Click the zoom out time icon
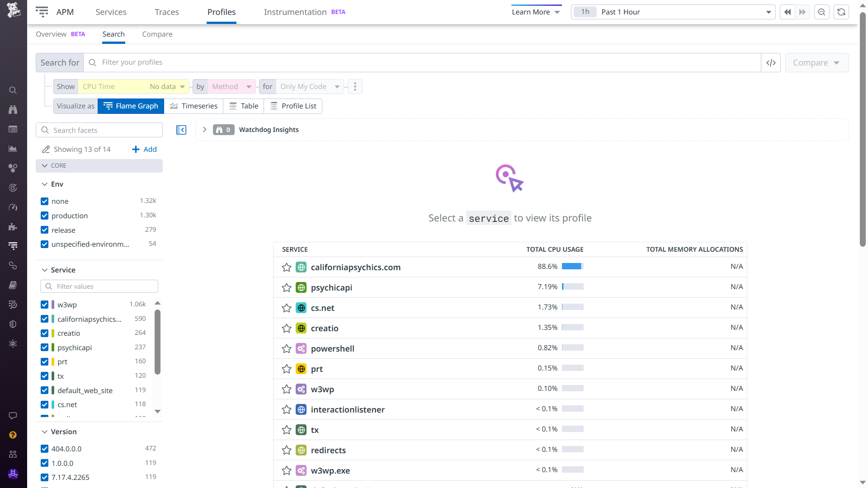 click(821, 12)
